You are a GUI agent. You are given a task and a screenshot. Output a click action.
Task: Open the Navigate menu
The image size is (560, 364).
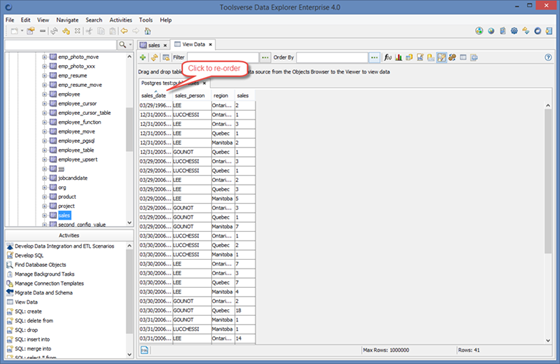coord(67,20)
